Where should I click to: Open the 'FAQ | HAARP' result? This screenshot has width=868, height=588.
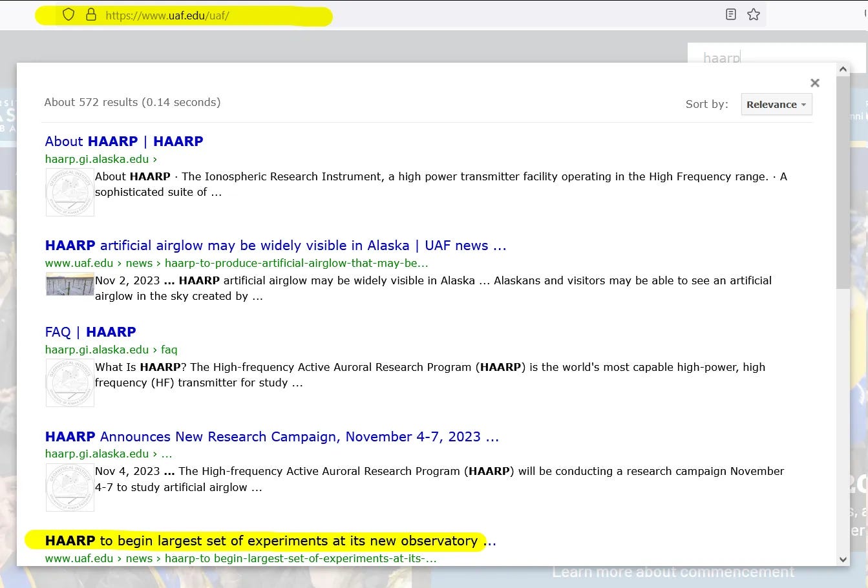[x=90, y=332]
